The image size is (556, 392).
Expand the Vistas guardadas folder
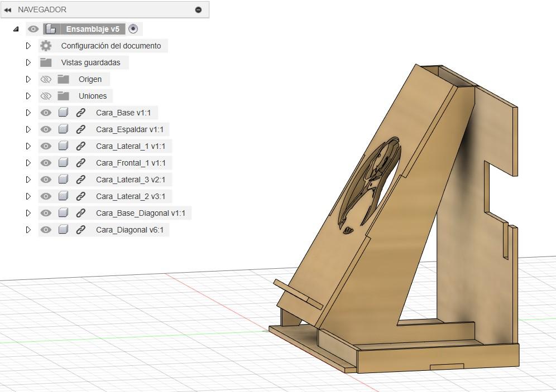(28, 62)
